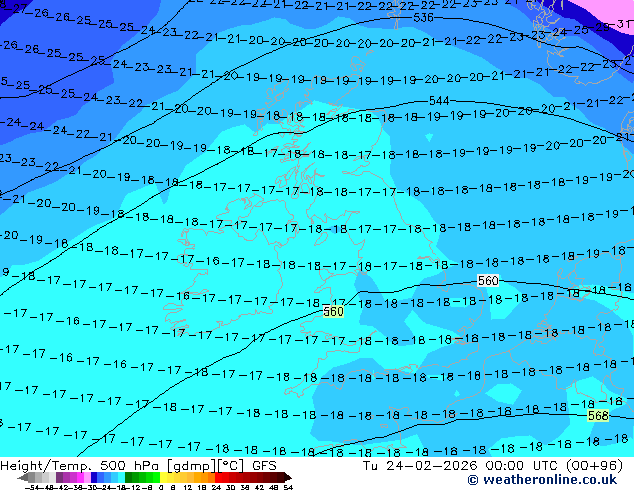Click the gray left arrow of color scale
Image resolution: width=634 pixels, height=490 pixels.
coord(23,478)
